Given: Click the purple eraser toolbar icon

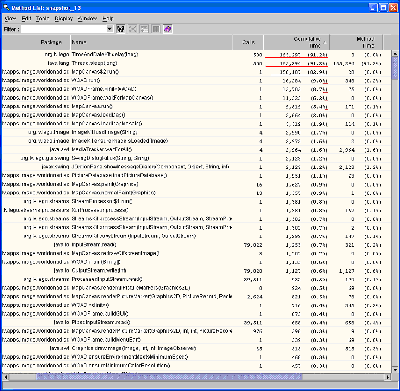Looking at the screenshot, I should (168, 29).
